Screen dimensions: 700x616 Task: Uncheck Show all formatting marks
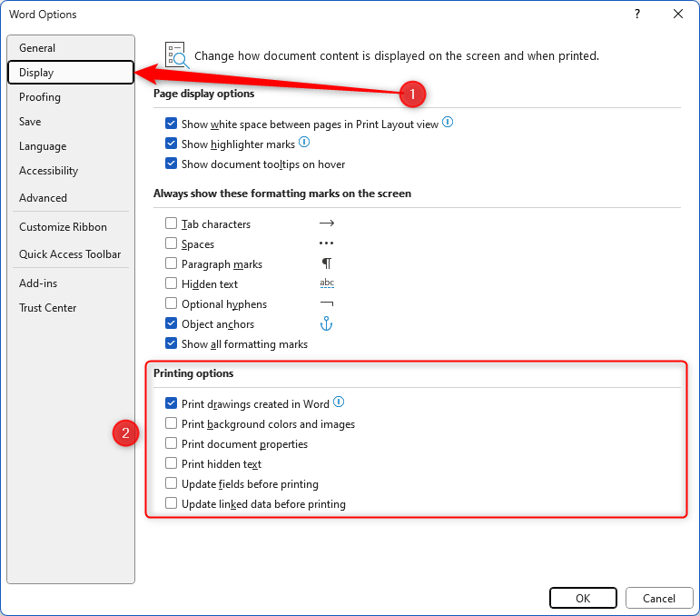[171, 344]
